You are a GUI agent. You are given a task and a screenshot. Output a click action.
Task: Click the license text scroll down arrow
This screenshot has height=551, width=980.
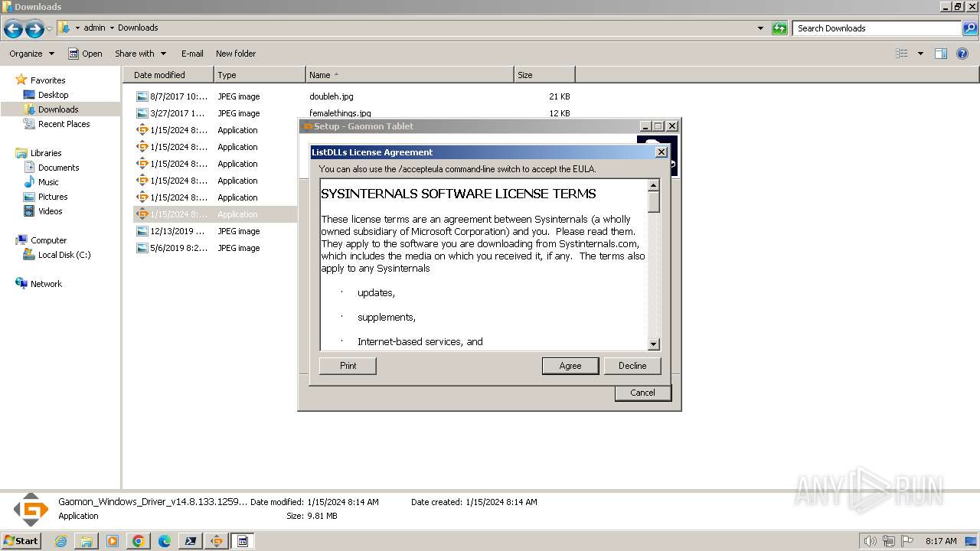tap(654, 344)
